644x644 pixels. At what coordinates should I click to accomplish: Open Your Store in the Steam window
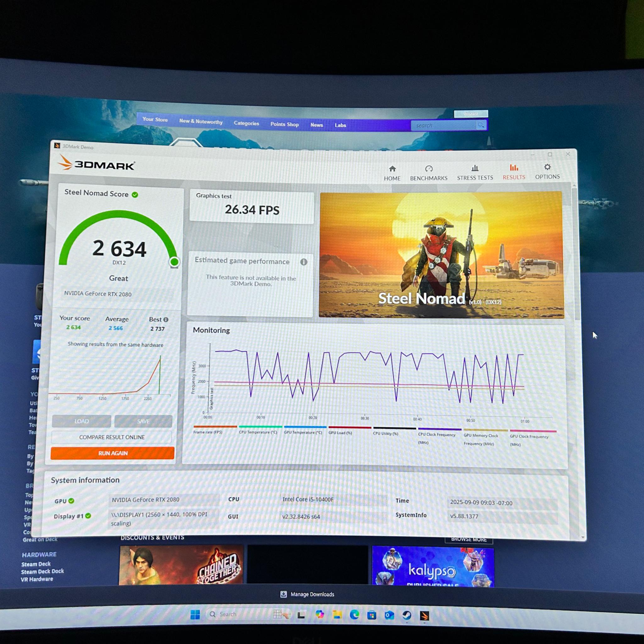click(x=155, y=119)
